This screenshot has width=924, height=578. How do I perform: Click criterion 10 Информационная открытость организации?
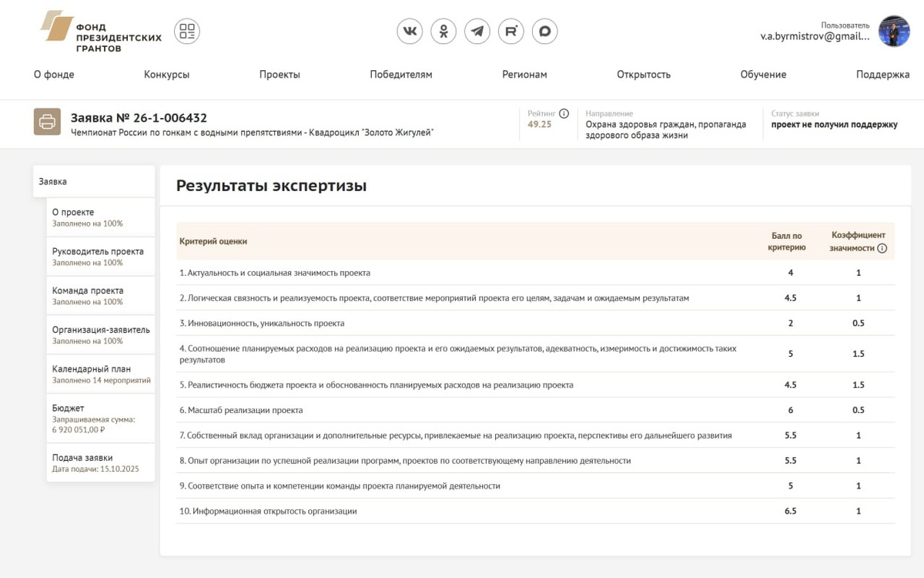(x=268, y=512)
